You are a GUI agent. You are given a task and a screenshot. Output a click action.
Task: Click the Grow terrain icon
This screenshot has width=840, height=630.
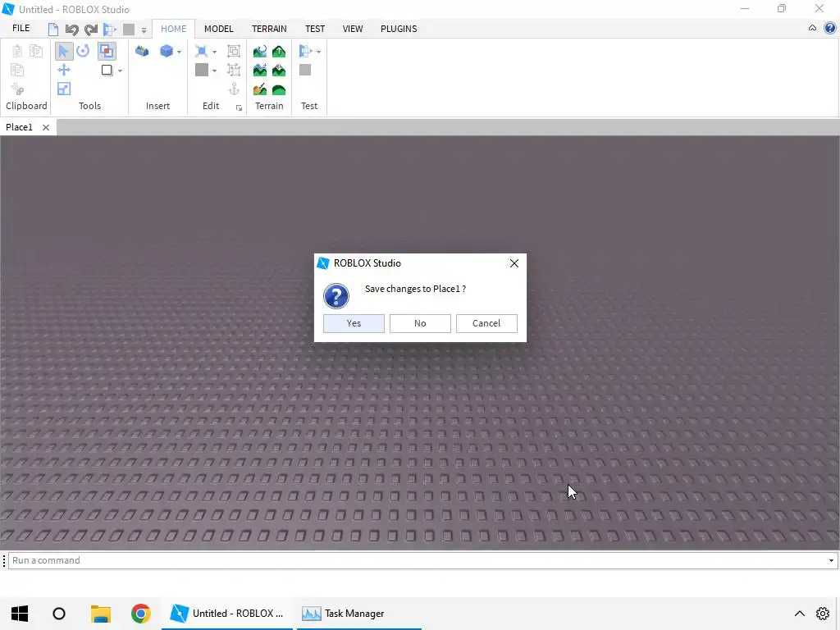(279, 52)
